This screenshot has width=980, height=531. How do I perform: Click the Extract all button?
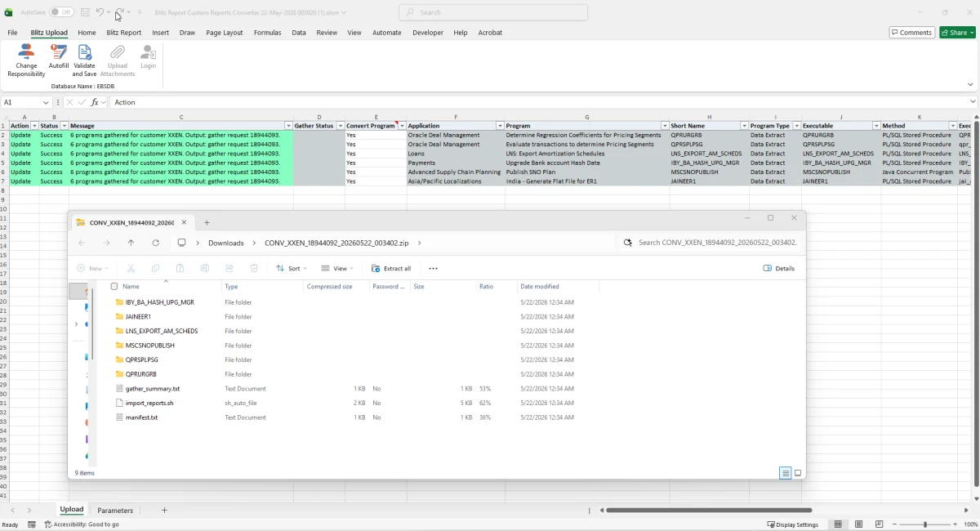click(x=391, y=268)
